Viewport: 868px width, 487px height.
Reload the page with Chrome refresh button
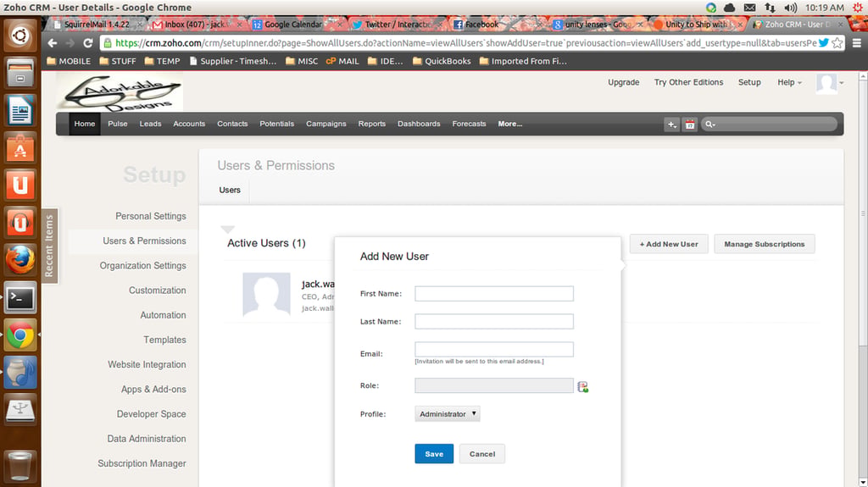88,42
